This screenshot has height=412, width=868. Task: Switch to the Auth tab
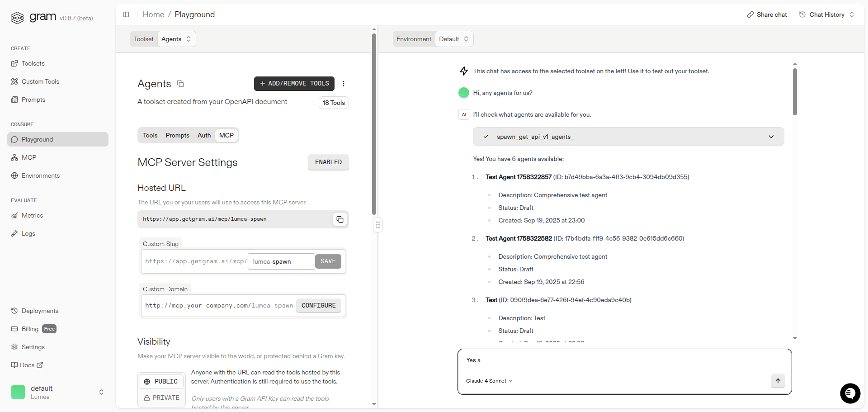pos(204,135)
